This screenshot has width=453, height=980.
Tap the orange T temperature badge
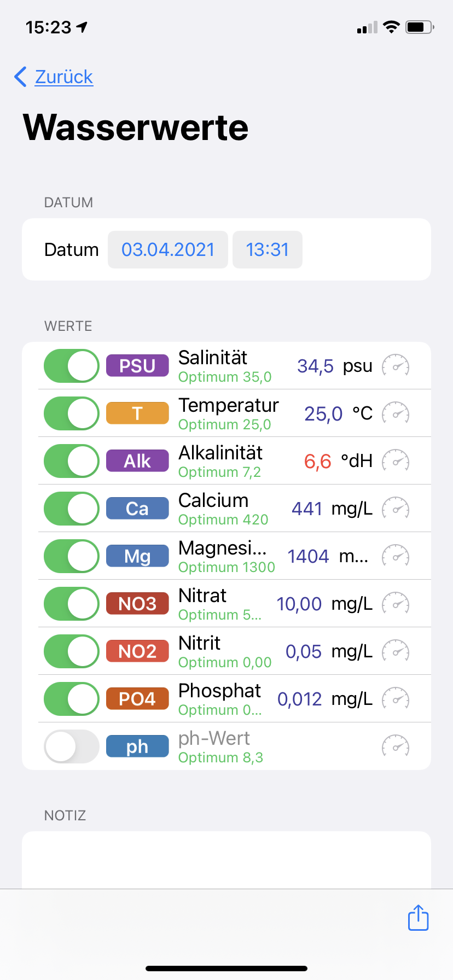coord(137,413)
